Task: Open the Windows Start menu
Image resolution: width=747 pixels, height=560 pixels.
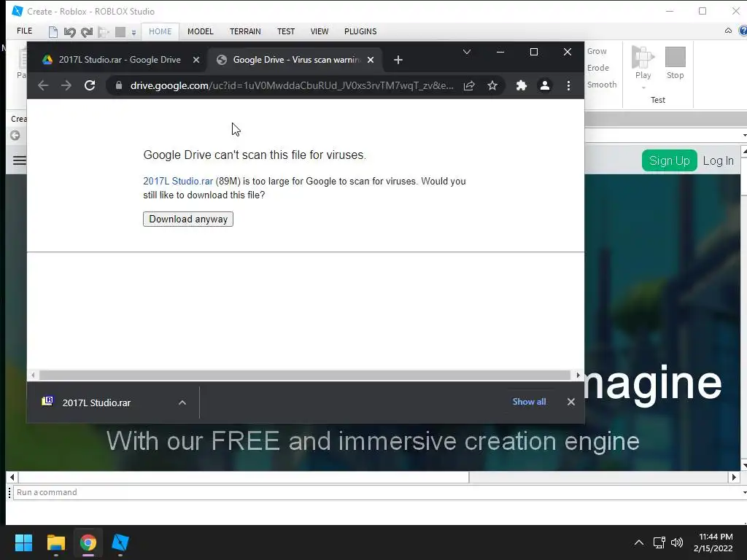Action: pyautogui.click(x=23, y=542)
